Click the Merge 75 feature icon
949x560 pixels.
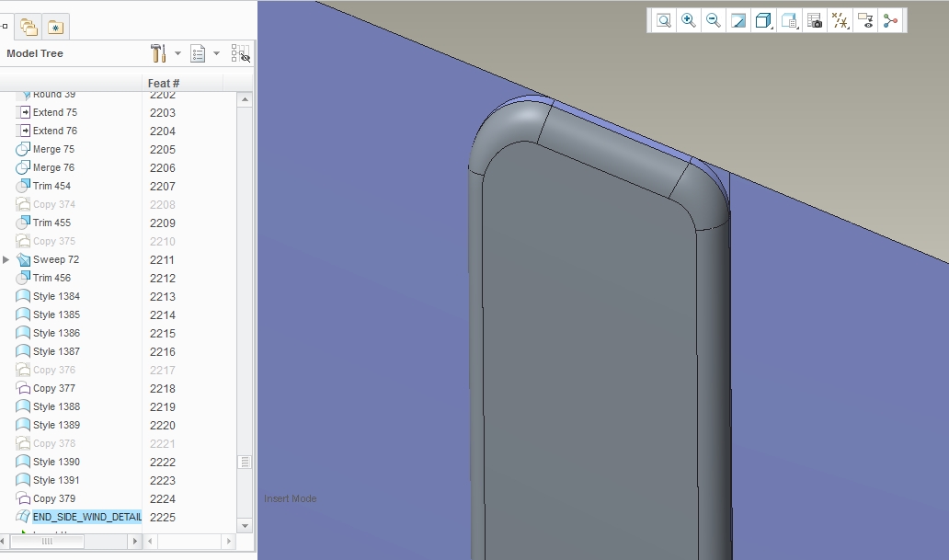22,149
